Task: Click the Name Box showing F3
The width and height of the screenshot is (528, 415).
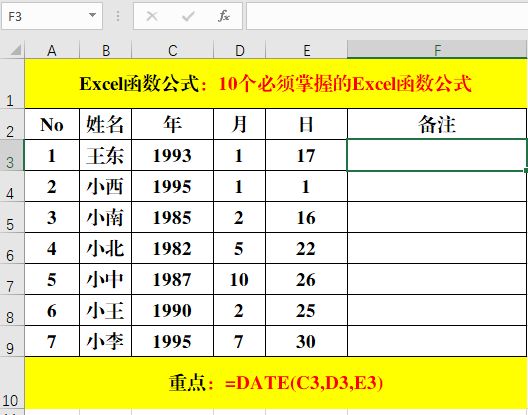Action: 52,16
